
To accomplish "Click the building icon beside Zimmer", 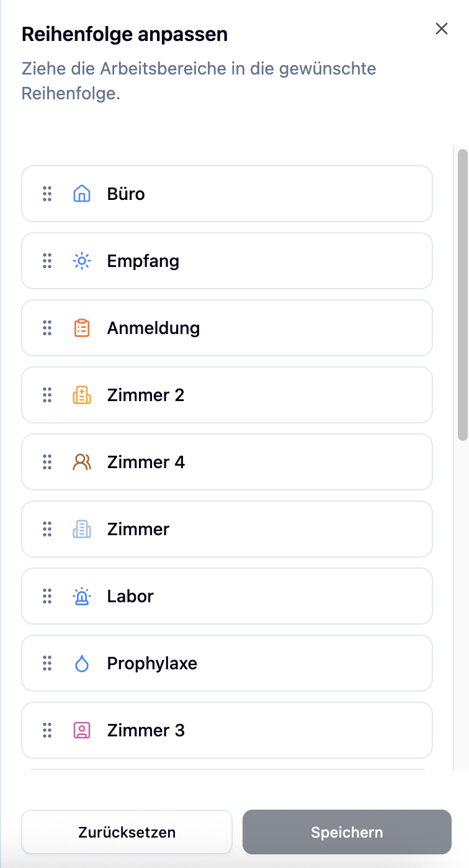I will click(x=82, y=529).
